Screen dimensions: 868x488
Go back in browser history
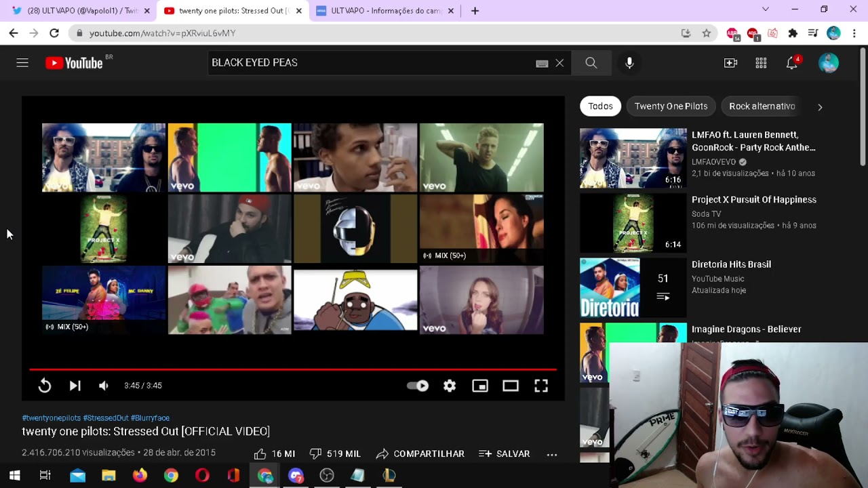coord(14,33)
